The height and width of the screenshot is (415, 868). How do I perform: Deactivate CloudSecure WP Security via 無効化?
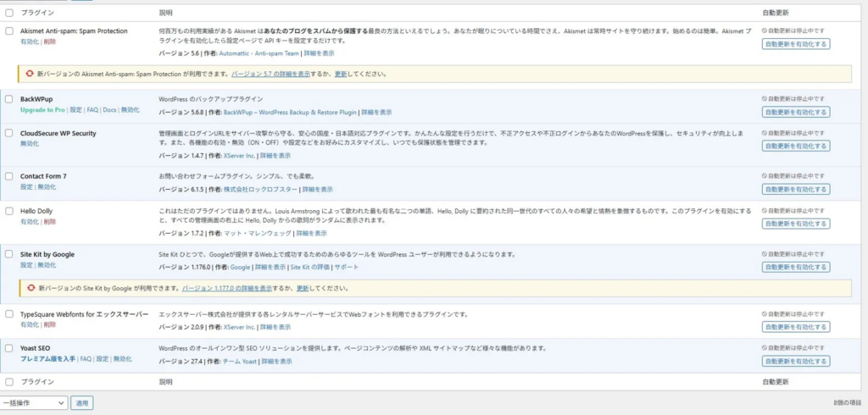[x=29, y=144]
